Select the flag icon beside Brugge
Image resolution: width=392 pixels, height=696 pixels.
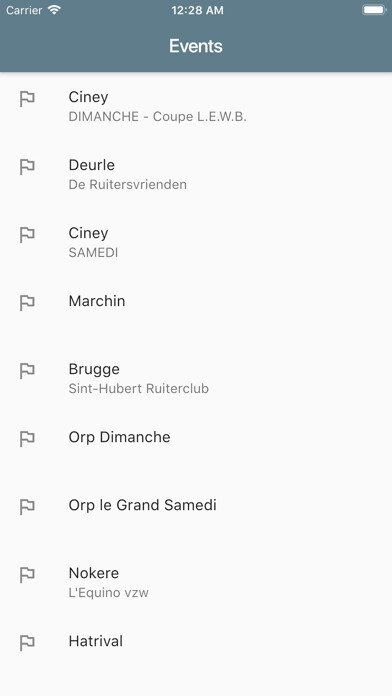(x=27, y=371)
